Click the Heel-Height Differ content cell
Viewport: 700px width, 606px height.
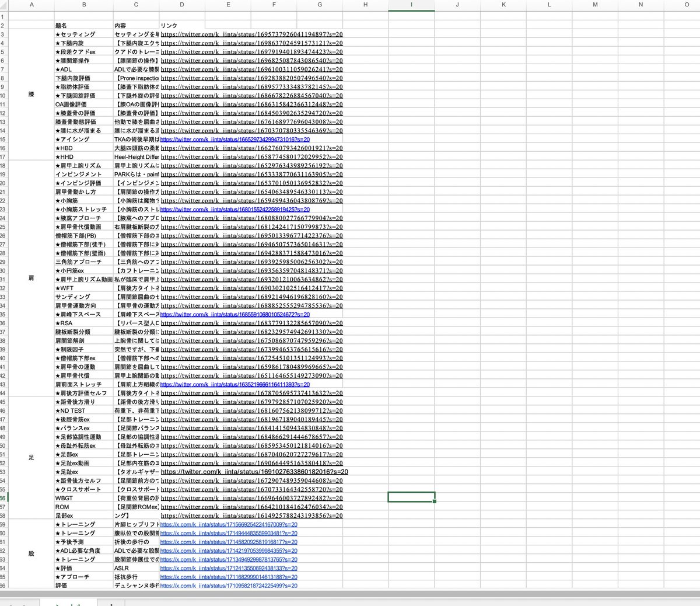pos(136,157)
